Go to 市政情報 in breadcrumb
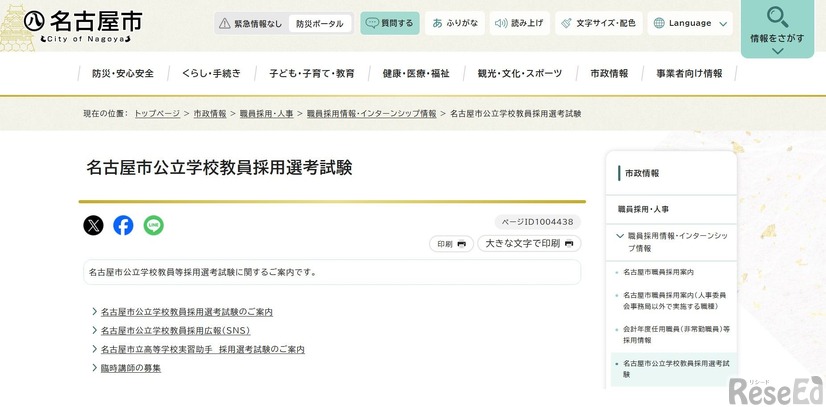Image resolution: width=826 pixels, height=407 pixels. coord(210,114)
